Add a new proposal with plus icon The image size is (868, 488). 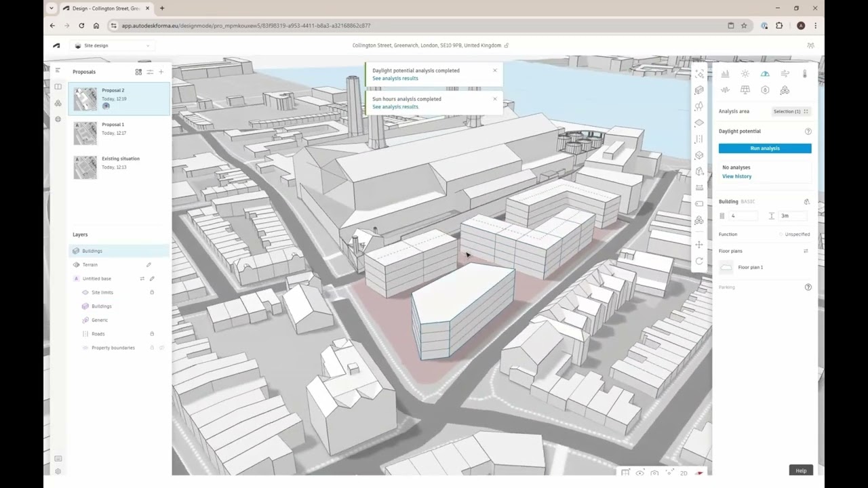click(x=161, y=72)
